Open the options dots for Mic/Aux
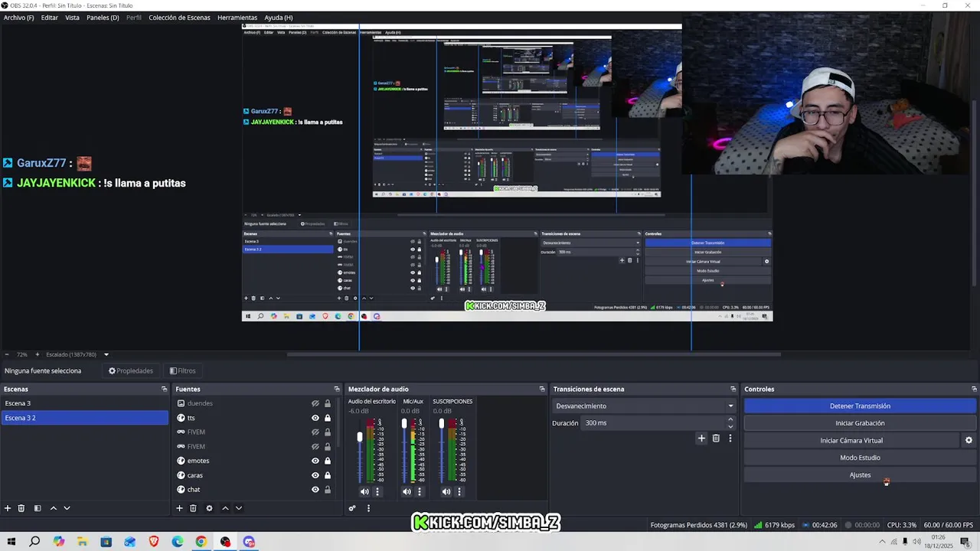980x551 pixels. pos(419,491)
